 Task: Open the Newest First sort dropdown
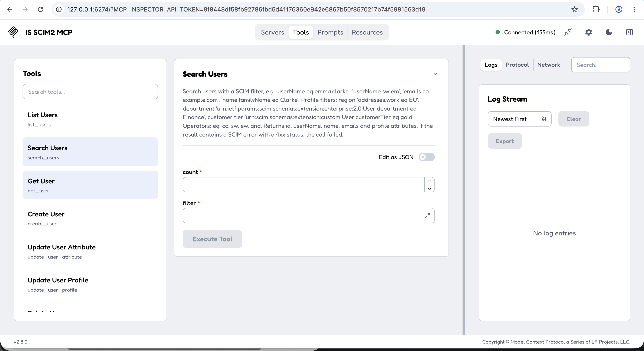coord(519,119)
